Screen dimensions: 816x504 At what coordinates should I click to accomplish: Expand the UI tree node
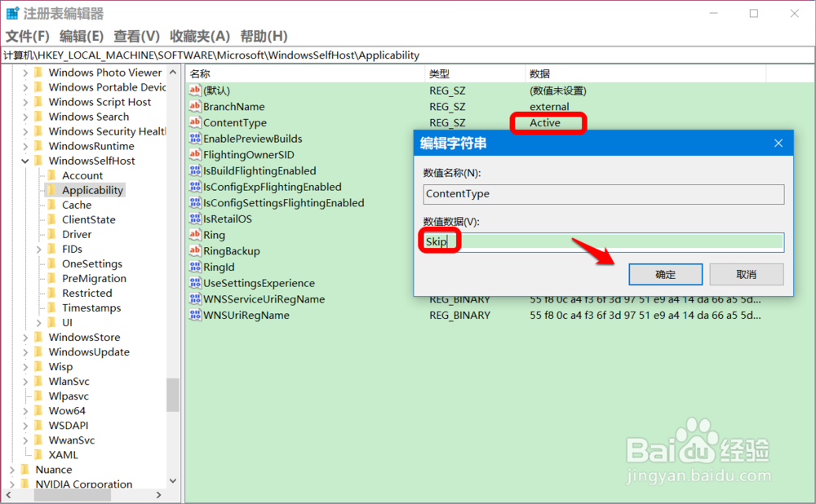click(38, 322)
